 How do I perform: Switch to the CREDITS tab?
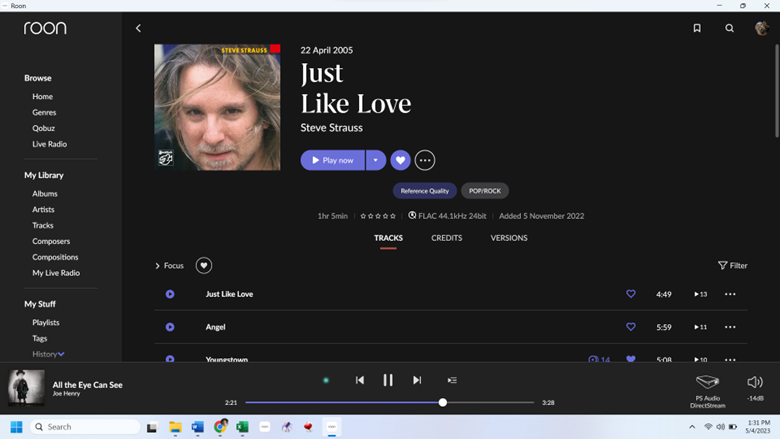(447, 238)
